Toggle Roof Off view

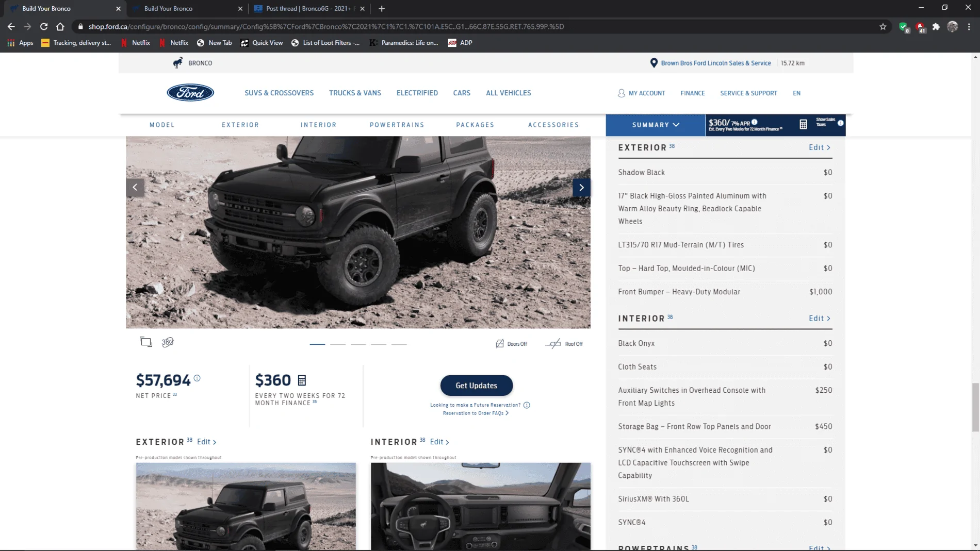pos(564,344)
